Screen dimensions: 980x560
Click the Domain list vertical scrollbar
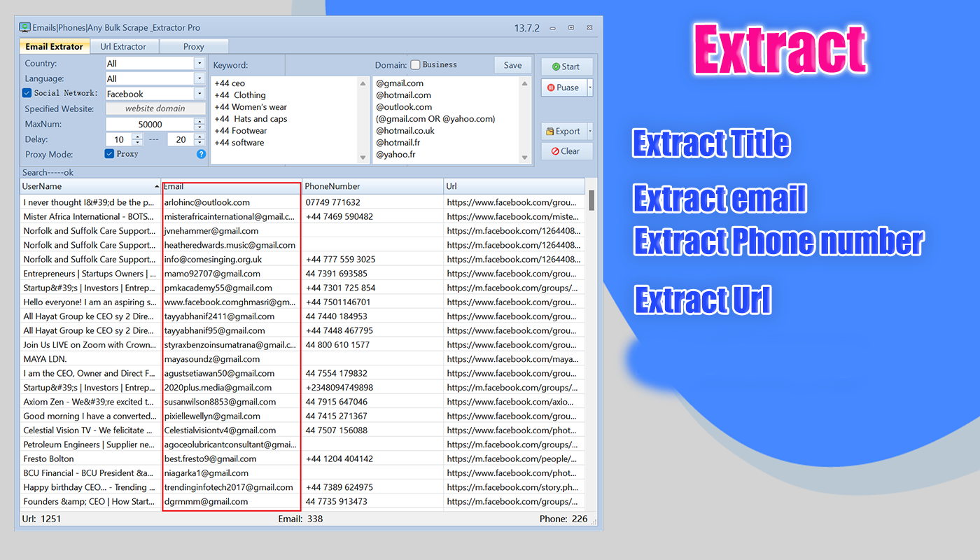pos(526,120)
